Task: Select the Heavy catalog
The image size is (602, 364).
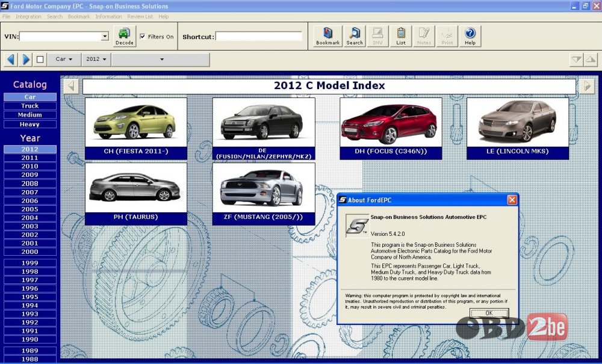Action: 30,125
